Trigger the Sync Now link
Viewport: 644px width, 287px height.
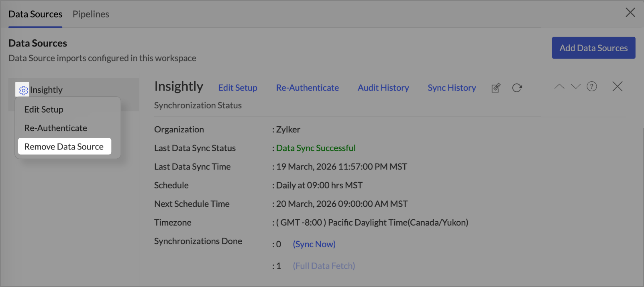click(x=314, y=244)
